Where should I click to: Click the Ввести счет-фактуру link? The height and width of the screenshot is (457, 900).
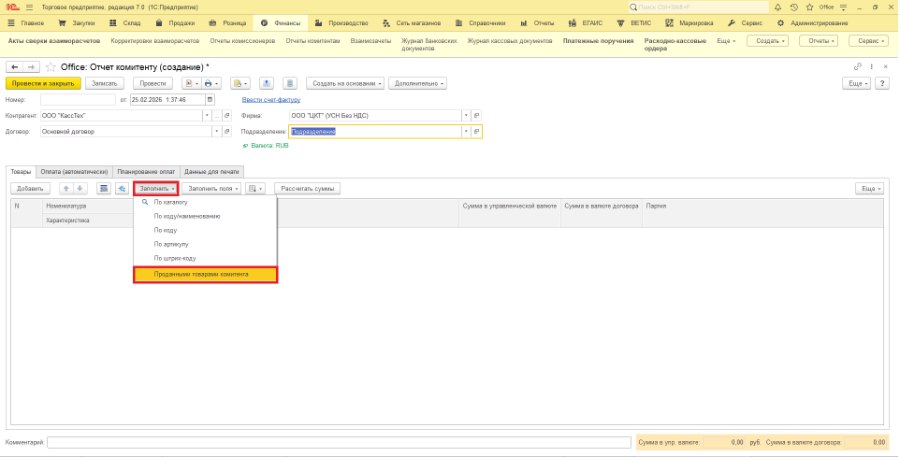pyautogui.click(x=271, y=99)
